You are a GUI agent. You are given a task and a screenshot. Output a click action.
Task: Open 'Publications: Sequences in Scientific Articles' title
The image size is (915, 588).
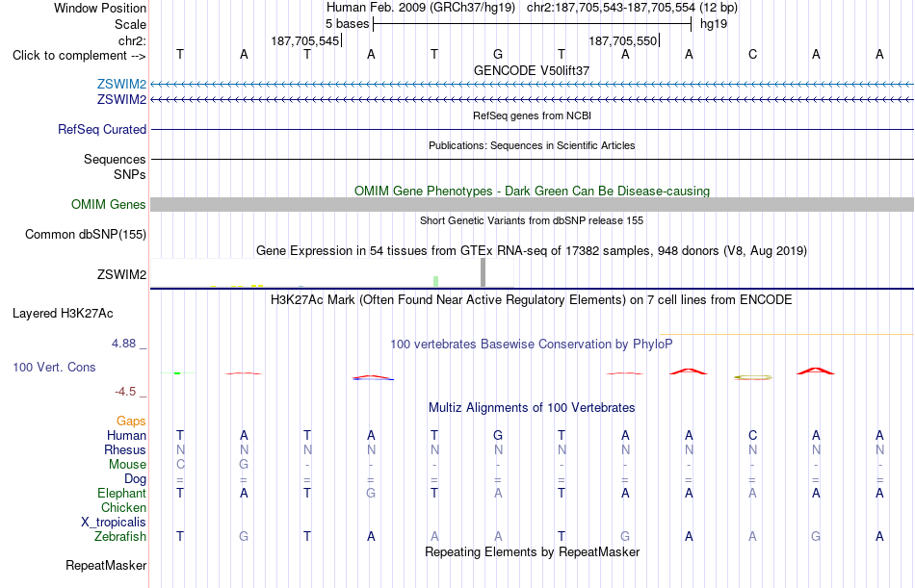tap(532, 145)
